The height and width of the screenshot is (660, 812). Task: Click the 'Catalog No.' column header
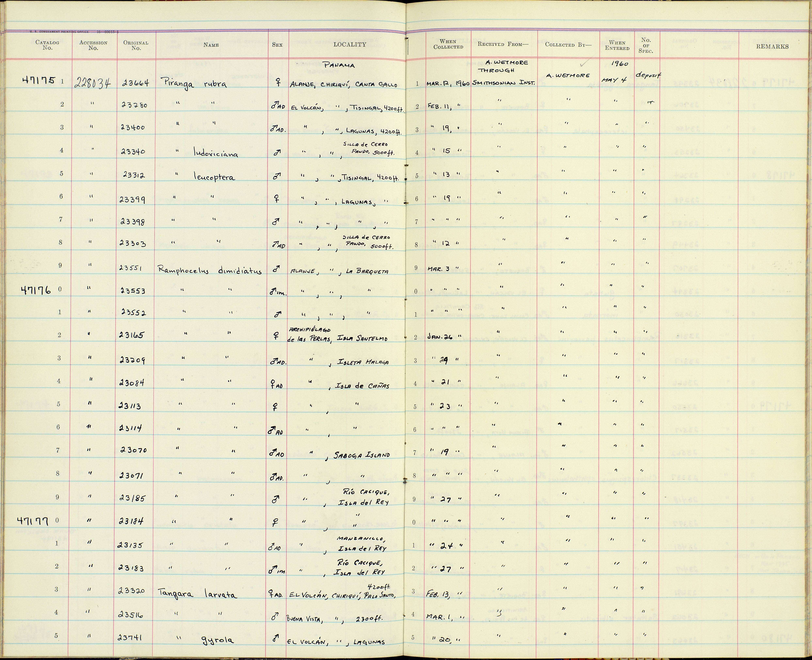[47, 45]
